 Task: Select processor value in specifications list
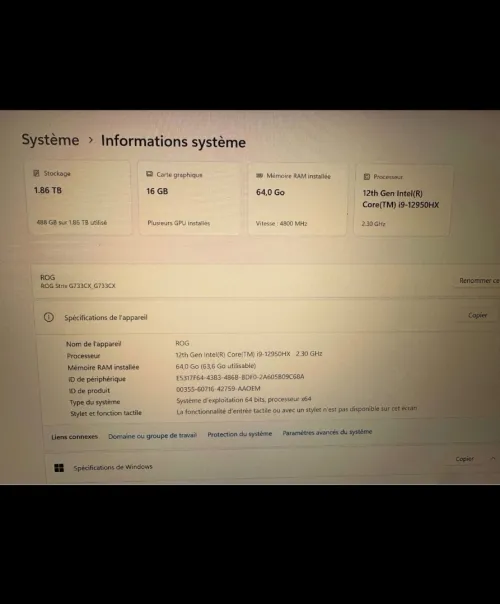tap(249, 354)
